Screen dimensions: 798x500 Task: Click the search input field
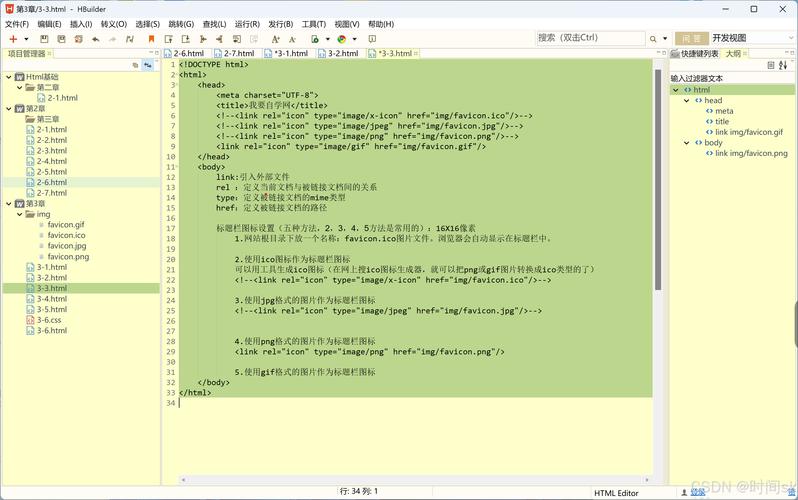pyautogui.click(x=588, y=38)
